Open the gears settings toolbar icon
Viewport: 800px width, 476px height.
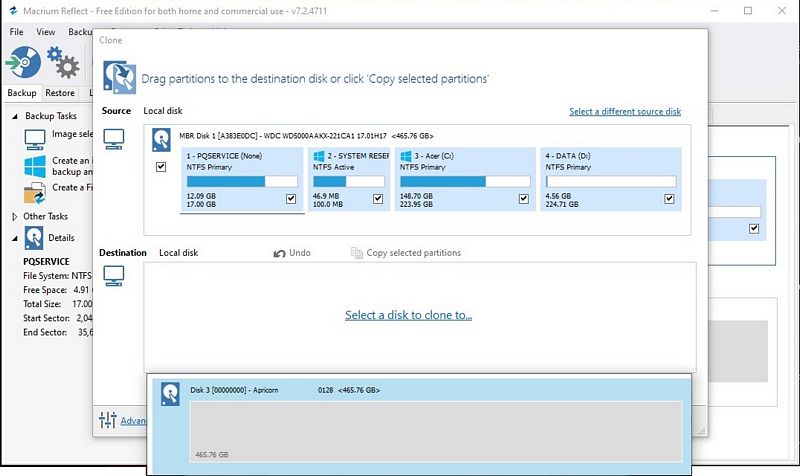(63, 62)
